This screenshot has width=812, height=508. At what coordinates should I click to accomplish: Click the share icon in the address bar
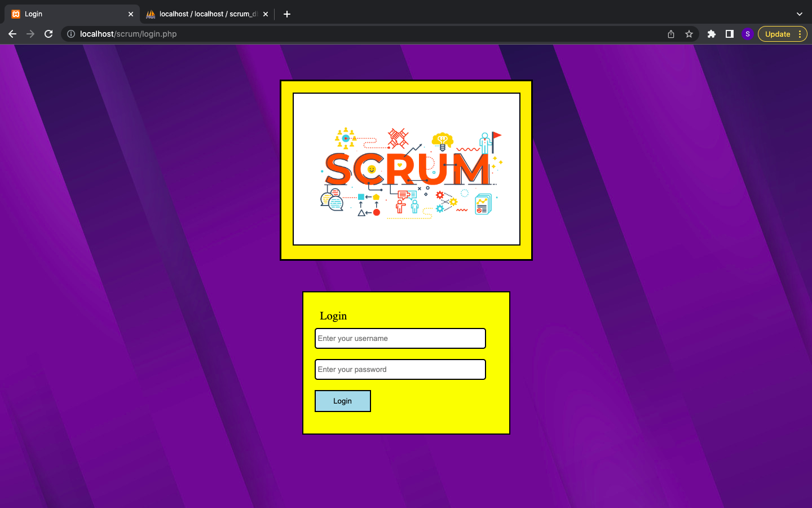[670, 34]
